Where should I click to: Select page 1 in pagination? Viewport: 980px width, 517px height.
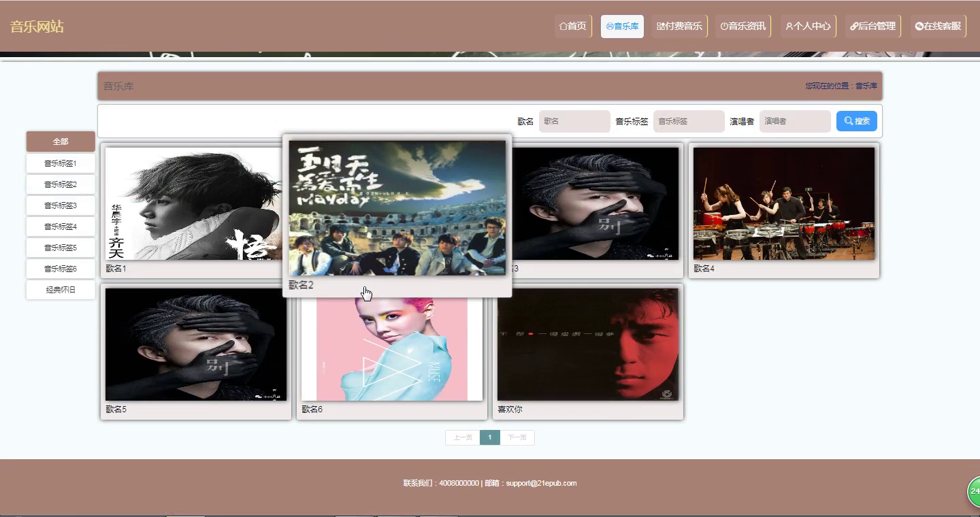tap(490, 437)
